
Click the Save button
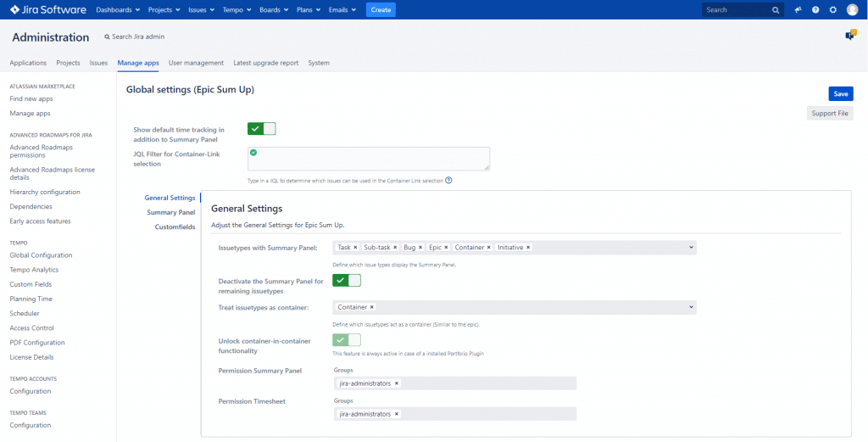(x=841, y=93)
